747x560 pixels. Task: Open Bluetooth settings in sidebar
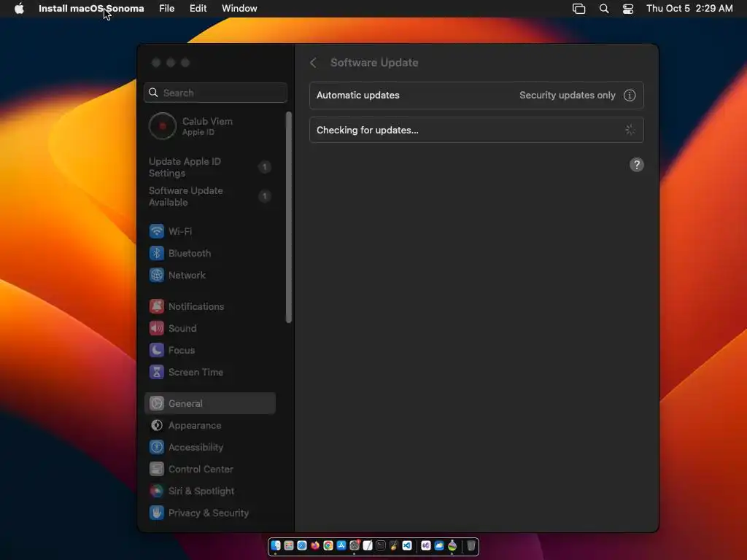209,253
